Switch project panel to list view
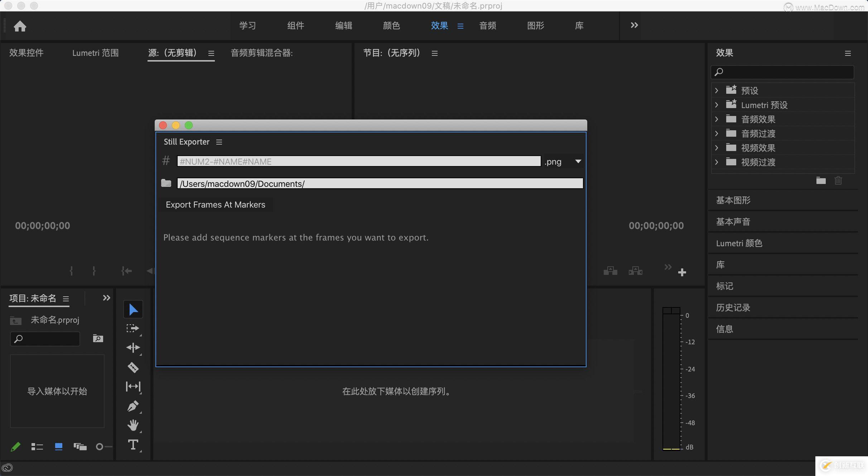This screenshot has width=868, height=476. [37, 447]
